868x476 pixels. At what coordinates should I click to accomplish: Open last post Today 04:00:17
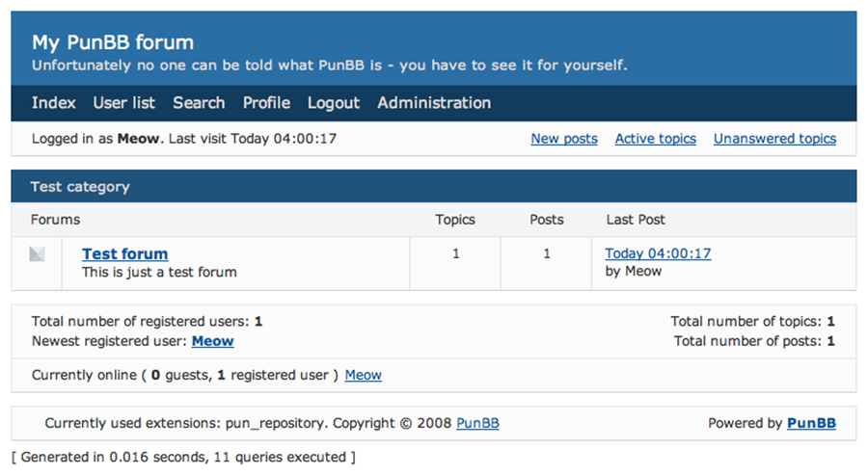tap(658, 254)
